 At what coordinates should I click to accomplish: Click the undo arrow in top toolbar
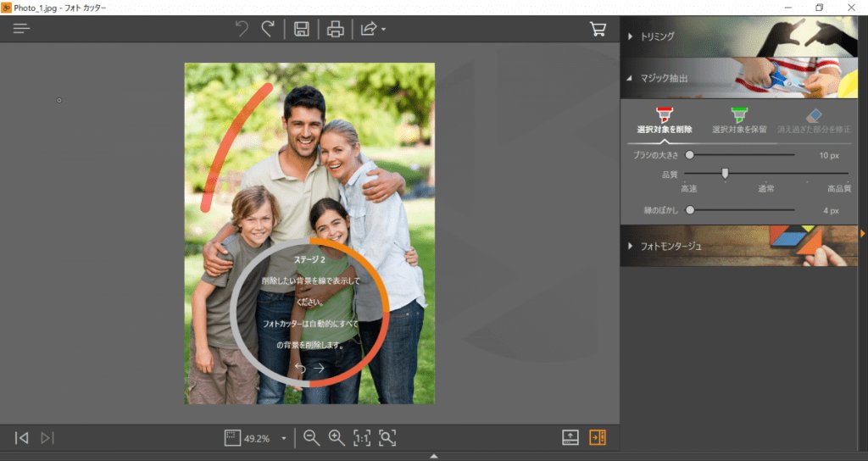(242, 29)
